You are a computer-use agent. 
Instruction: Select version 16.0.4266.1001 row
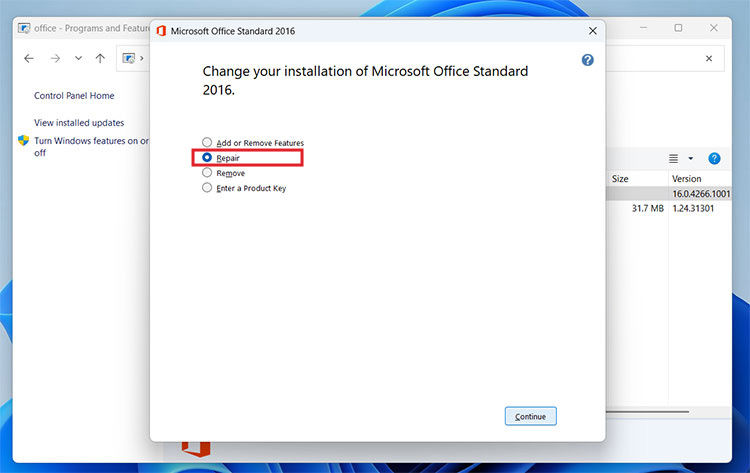pyautogui.click(x=668, y=194)
